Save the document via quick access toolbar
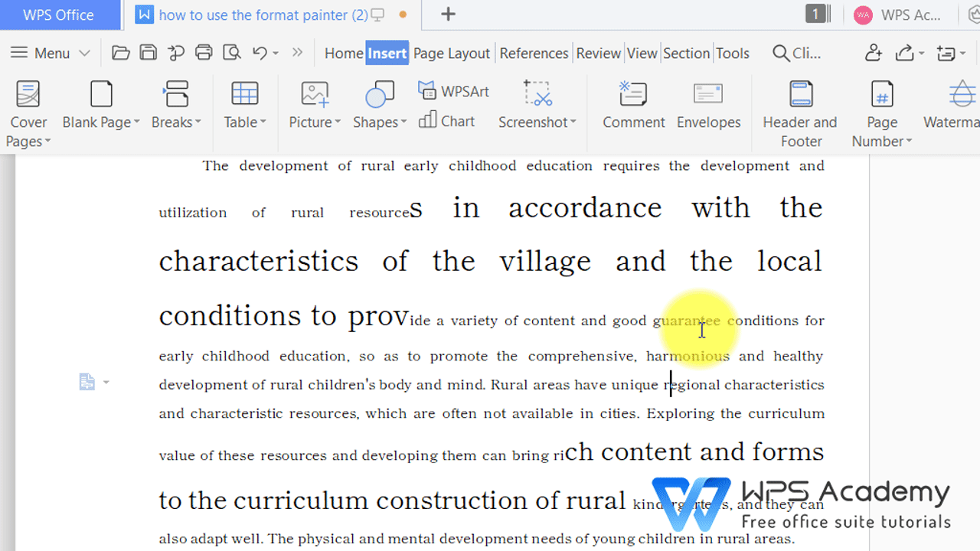Viewport: 980px width, 551px height. [148, 52]
